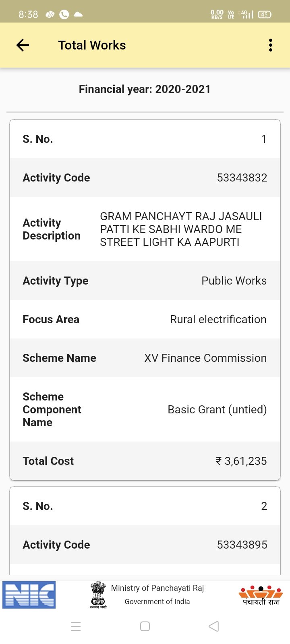
Task: Tap the call icon in status bar
Action: [x=64, y=14]
